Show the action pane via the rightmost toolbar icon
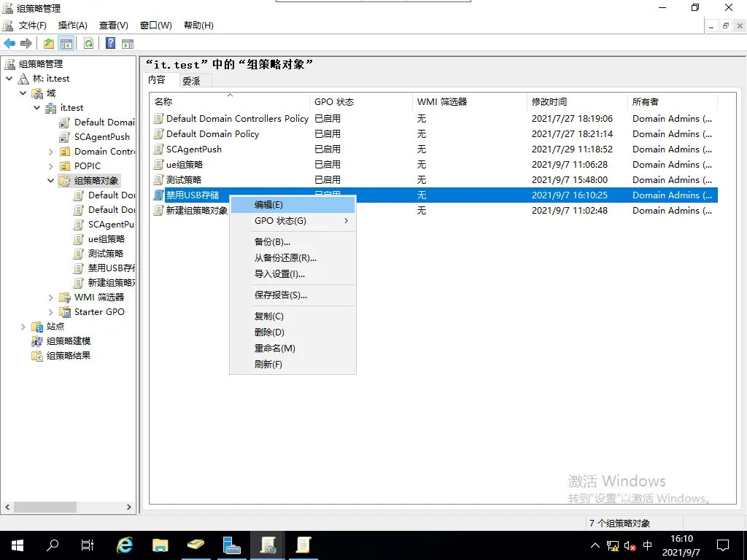Viewport: 747px width, 560px height. tap(128, 43)
